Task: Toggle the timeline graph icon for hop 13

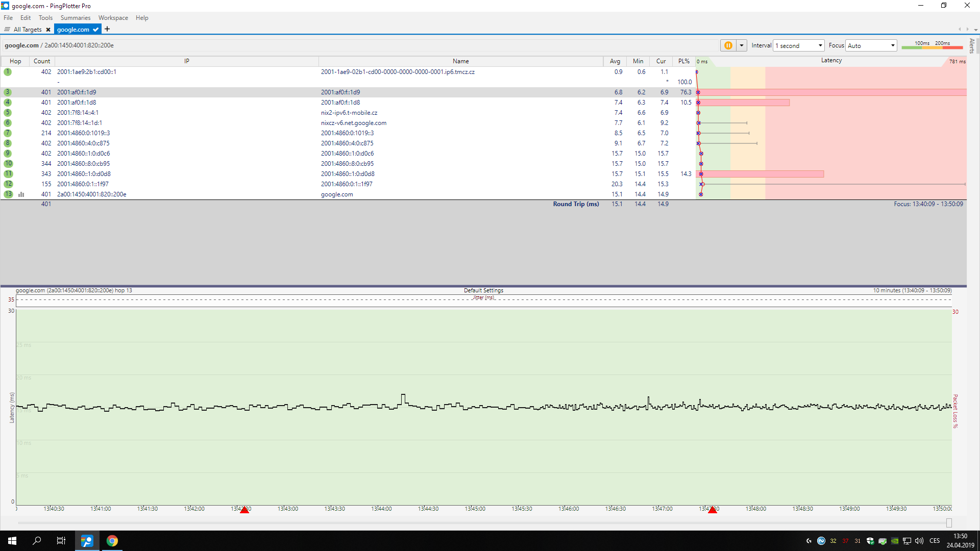Action: click(21, 194)
